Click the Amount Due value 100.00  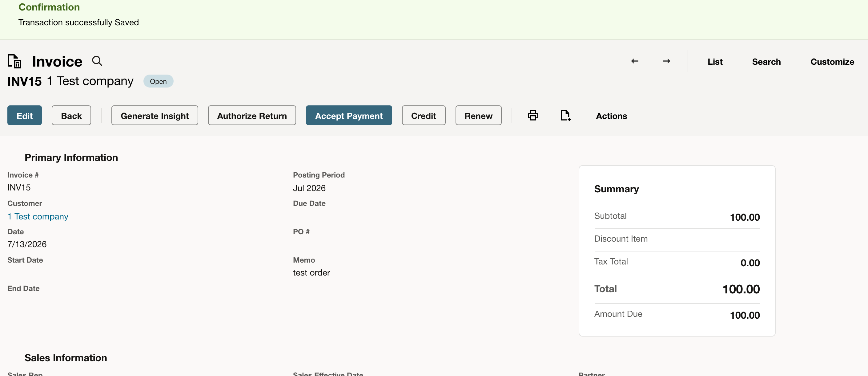744,315
